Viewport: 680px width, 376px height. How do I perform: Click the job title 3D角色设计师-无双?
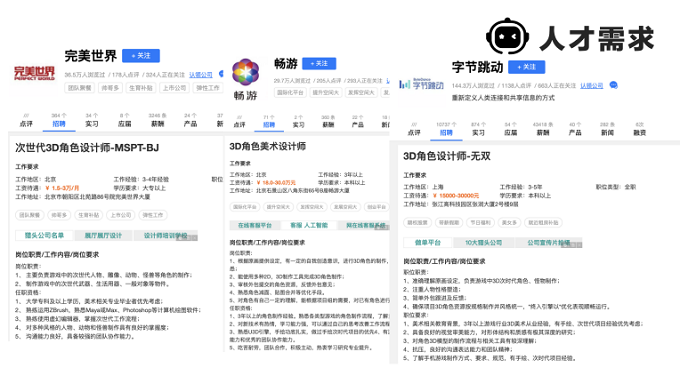pos(447,156)
